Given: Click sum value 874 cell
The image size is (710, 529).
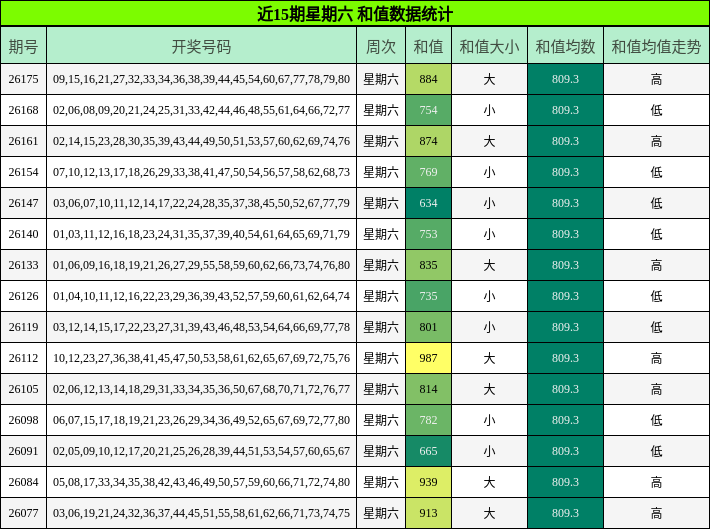Looking at the screenshot, I should coord(428,141).
